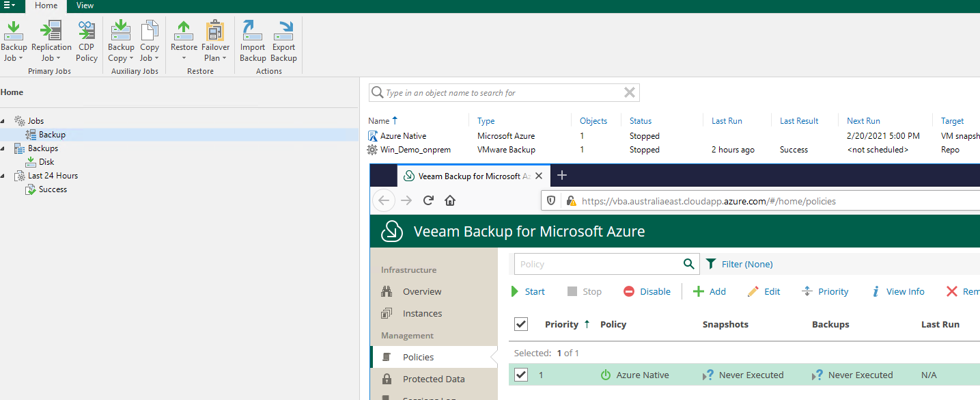This screenshot has height=400, width=980.
Task: Click the Start policy button
Action: tap(528, 291)
